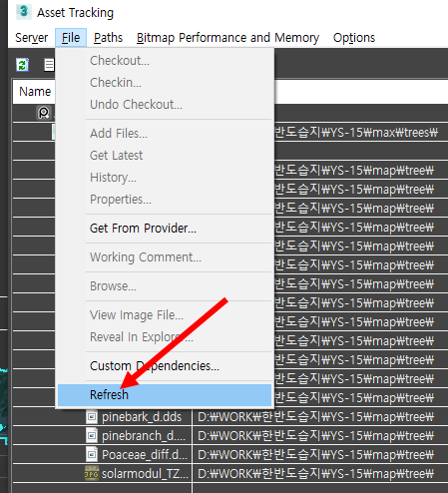The image size is (448, 493).
Task: Click History menu entry
Action: [x=165, y=178]
